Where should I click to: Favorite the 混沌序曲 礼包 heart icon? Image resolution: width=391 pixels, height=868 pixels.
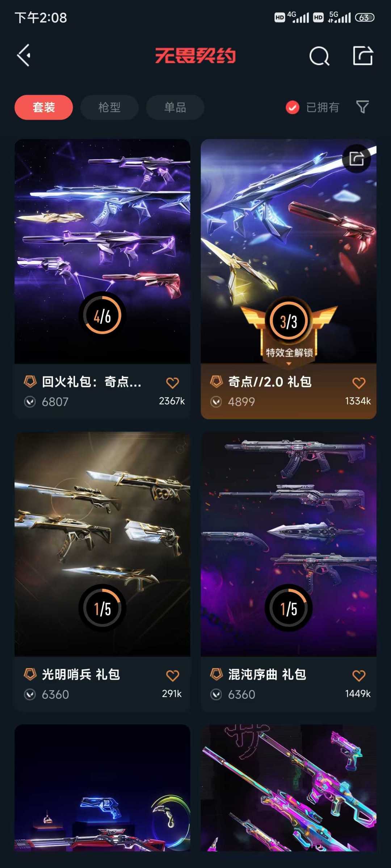click(359, 675)
